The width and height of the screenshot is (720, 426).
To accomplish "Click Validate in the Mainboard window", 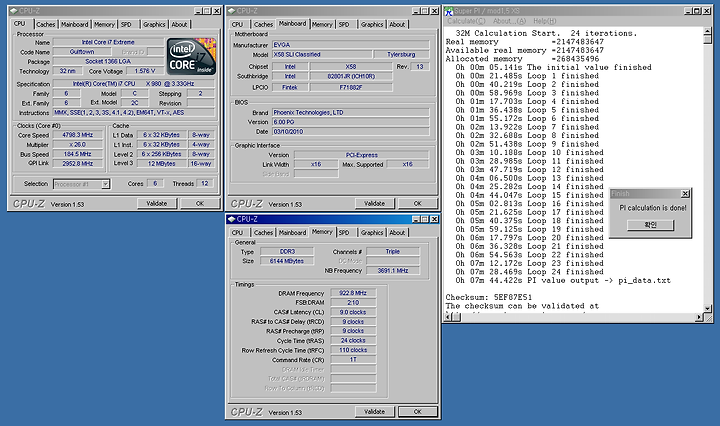I will (x=375, y=203).
